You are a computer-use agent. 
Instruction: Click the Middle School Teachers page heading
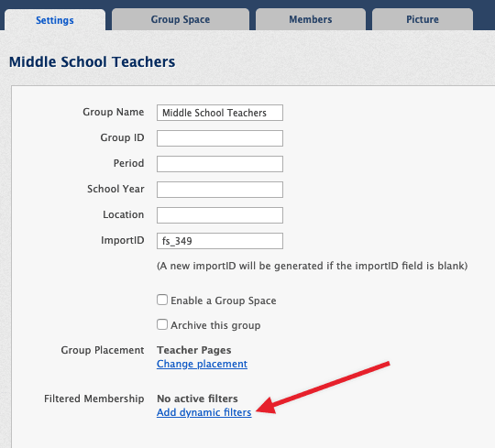(x=93, y=61)
